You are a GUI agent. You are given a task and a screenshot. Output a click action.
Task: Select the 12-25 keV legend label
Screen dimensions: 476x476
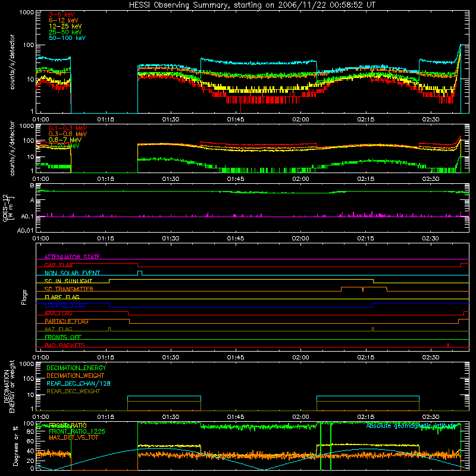coord(65,26)
